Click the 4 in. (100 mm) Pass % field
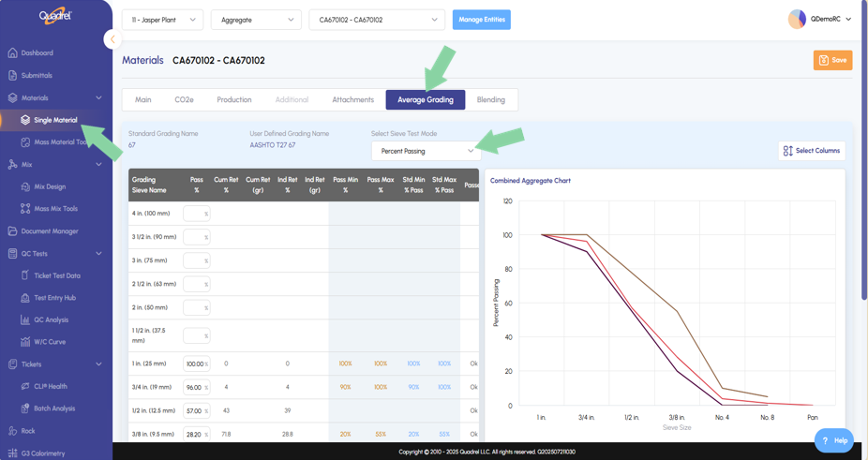Viewport: 868px width, 460px height. pyautogui.click(x=197, y=214)
